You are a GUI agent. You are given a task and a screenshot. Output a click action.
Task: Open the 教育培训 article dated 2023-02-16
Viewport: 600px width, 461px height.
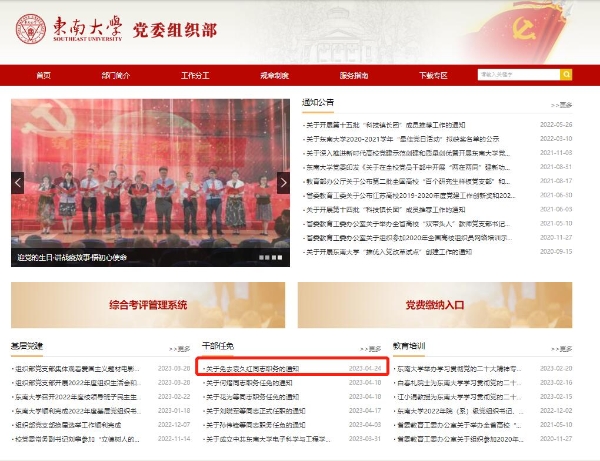click(459, 383)
